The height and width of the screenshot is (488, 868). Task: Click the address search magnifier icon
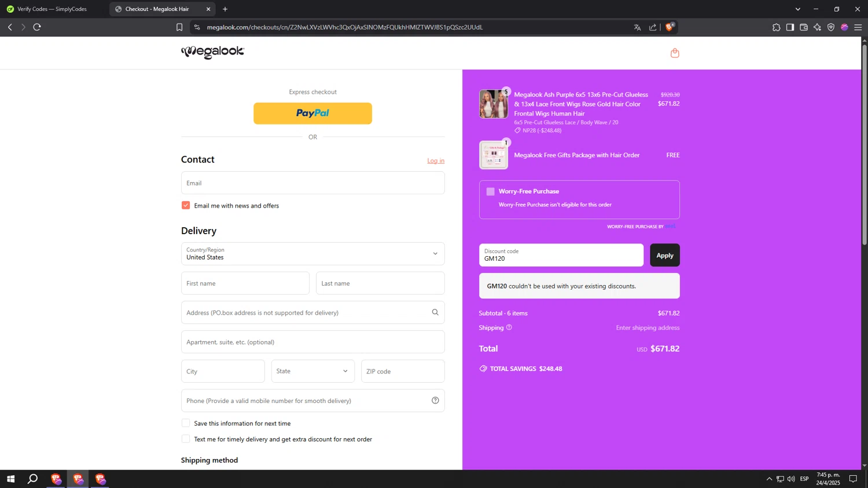point(435,312)
